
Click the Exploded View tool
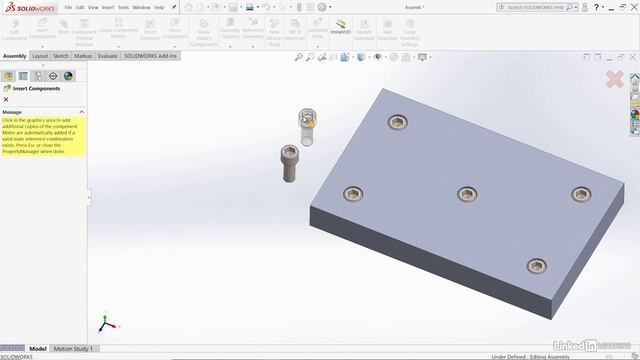[x=318, y=28]
